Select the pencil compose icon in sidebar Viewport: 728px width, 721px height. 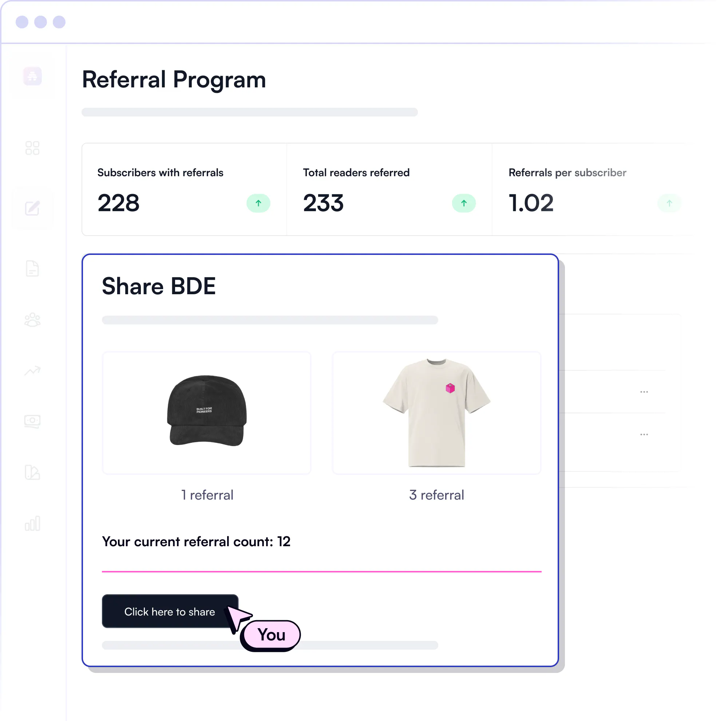point(32,208)
